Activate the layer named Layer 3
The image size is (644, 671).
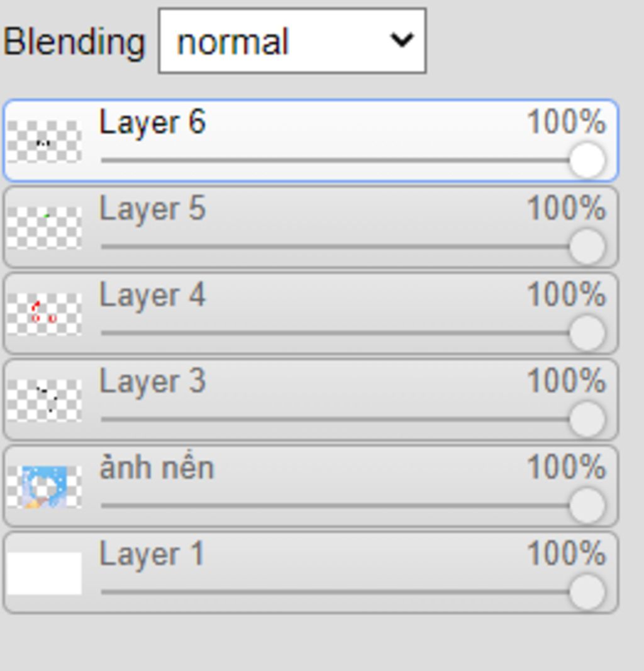click(x=311, y=400)
